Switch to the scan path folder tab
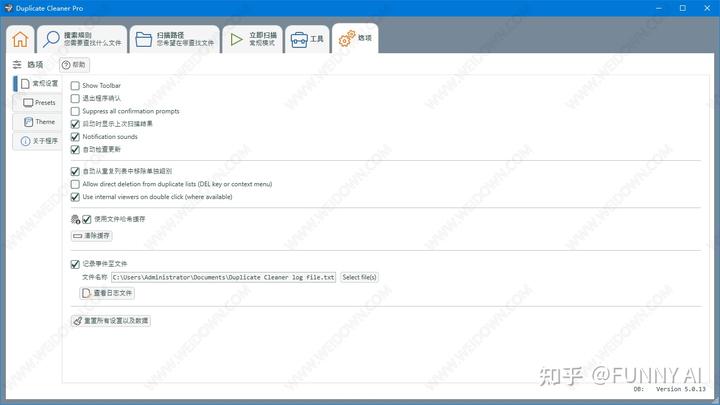The image size is (720, 405). 174,39
